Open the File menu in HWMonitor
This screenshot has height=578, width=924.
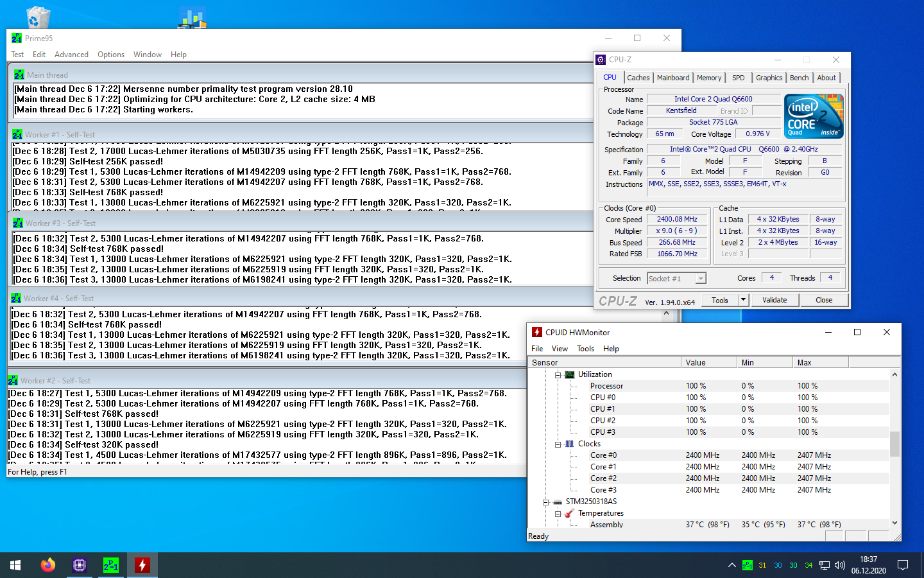click(x=537, y=349)
